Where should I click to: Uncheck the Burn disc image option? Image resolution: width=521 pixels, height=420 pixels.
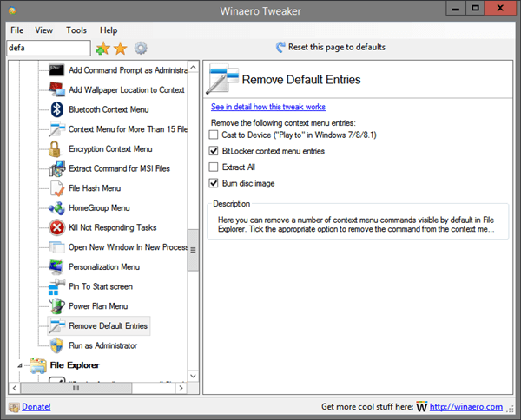pyautogui.click(x=214, y=183)
